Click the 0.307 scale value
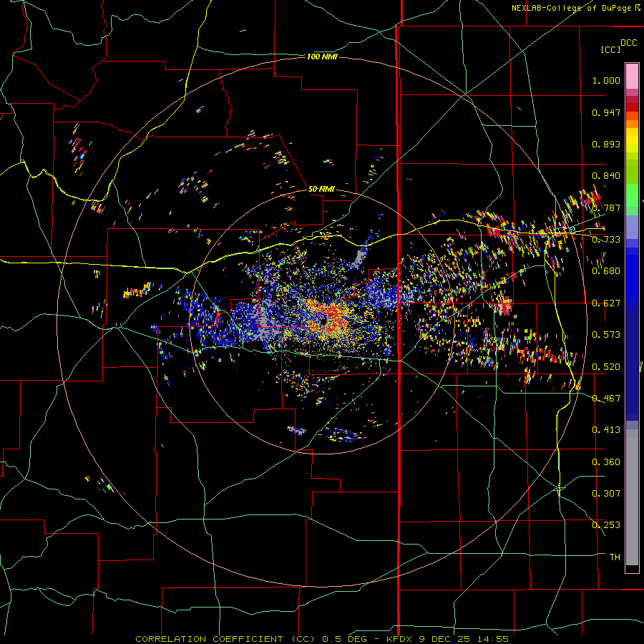 (606, 494)
